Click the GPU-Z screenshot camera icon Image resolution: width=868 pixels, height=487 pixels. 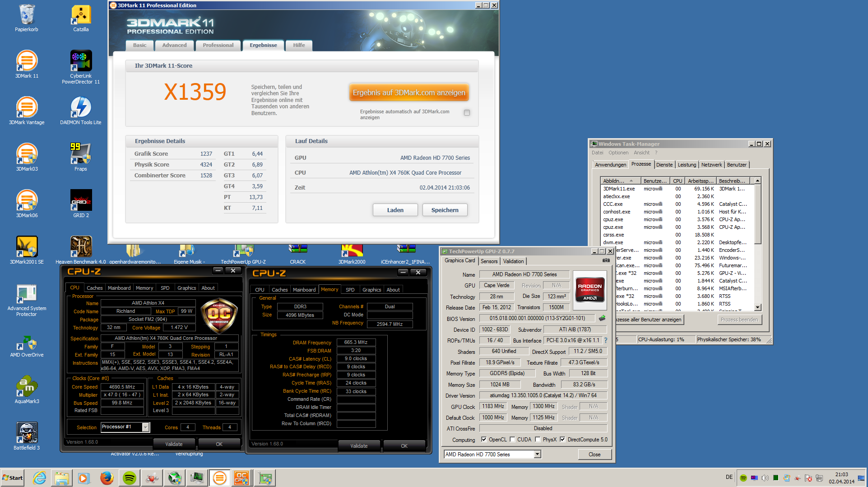[x=606, y=260]
